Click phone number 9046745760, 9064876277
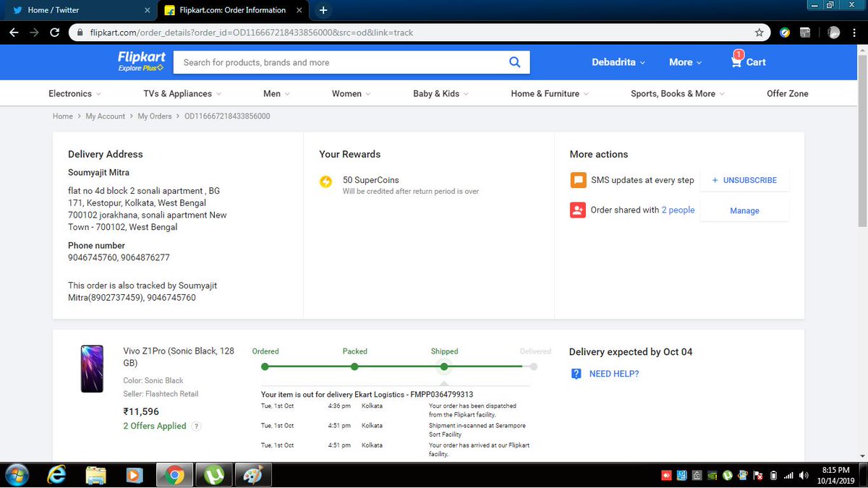Screen dimensions: 868x488 point(119,257)
